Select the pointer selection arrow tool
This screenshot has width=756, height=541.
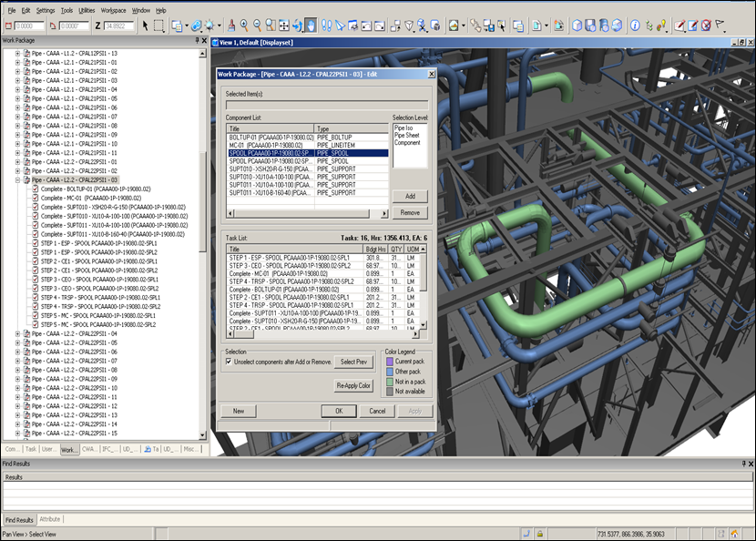144,26
